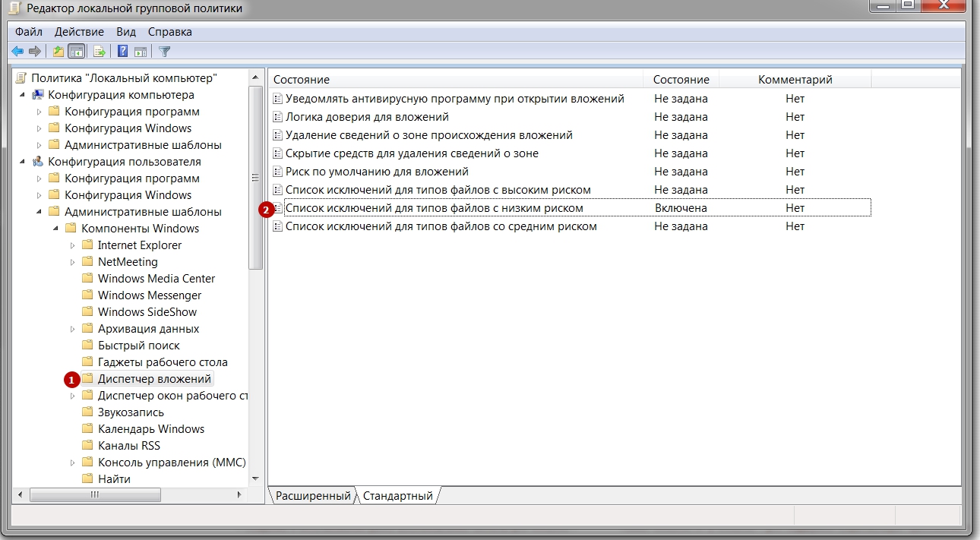Open the 'Действие' menu
Image resolution: width=980 pixels, height=540 pixels.
(x=79, y=32)
